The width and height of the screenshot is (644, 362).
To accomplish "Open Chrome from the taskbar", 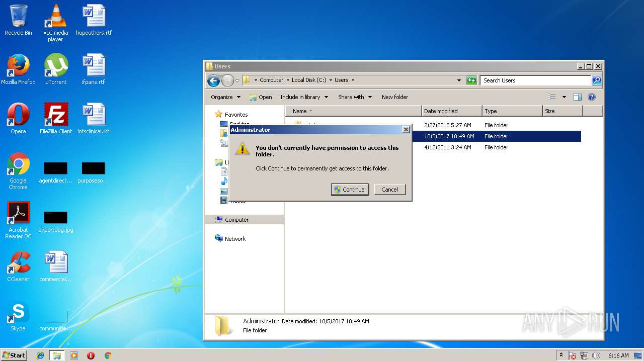I will point(108,355).
